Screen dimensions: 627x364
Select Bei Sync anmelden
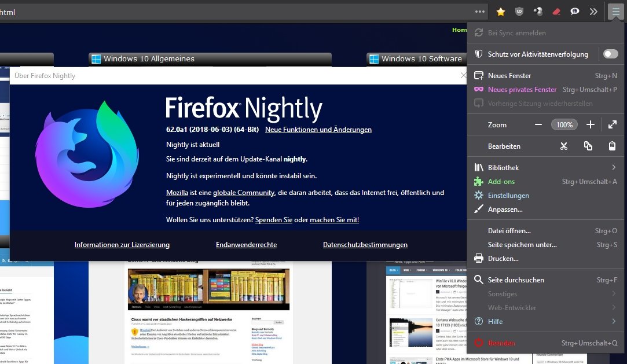coord(545,33)
